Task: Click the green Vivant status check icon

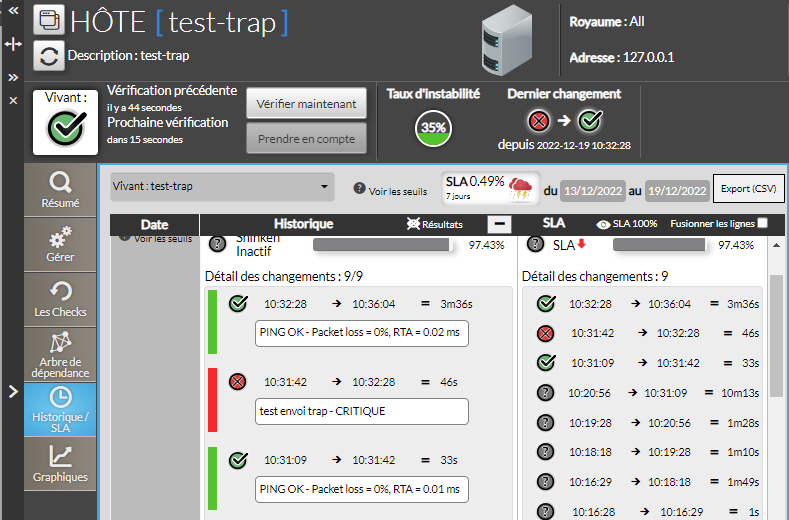Action: tap(65, 129)
